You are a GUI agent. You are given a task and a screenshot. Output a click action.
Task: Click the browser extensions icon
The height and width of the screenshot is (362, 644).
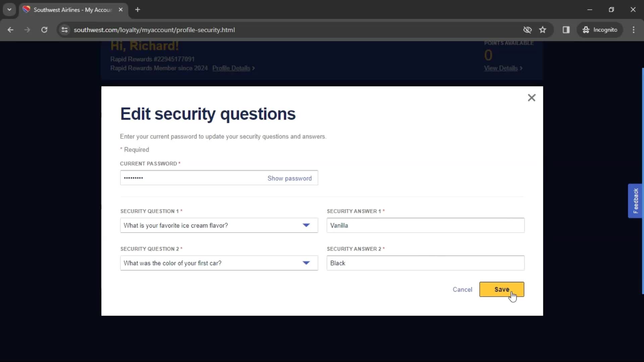pyautogui.click(x=566, y=29)
